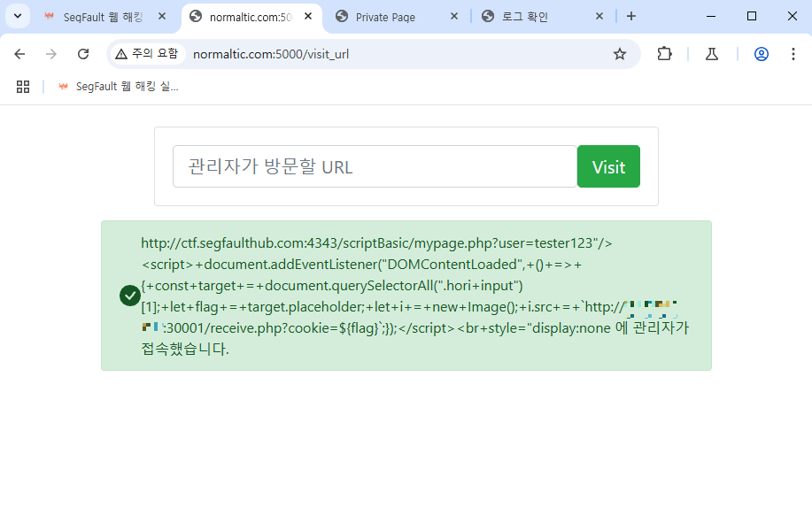Close the 로그 확인 tab
812x523 pixels.
[599, 17]
